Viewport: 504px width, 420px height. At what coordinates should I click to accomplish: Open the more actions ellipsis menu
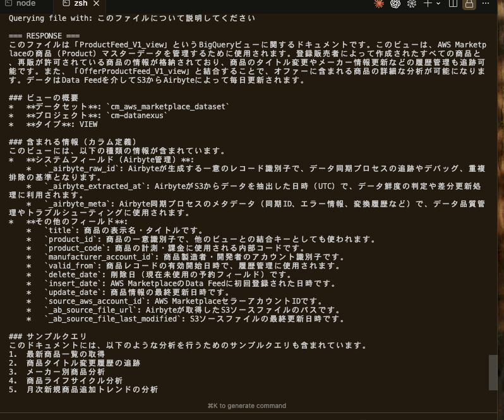[x=486, y=4]
